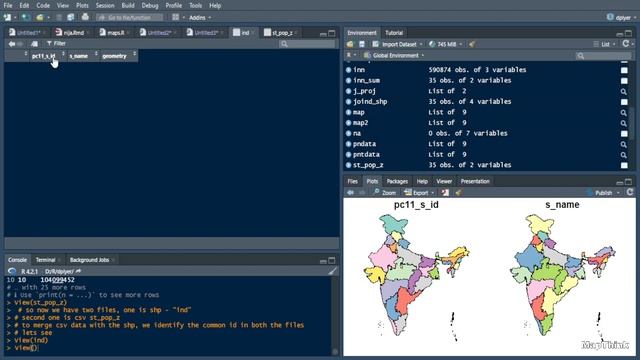Select the joind_shp object row
Viewport: 640px width, 360px height.
486,102
